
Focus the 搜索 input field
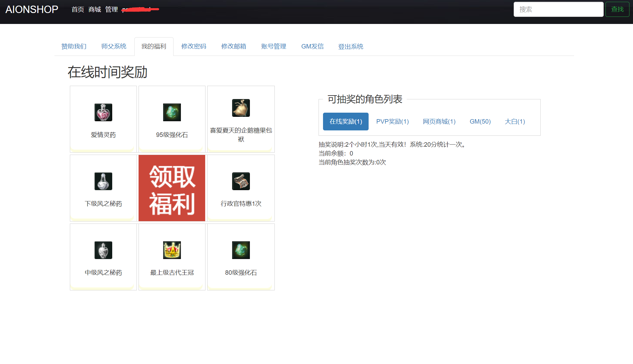pyautogui.click(x=558, y=9)
